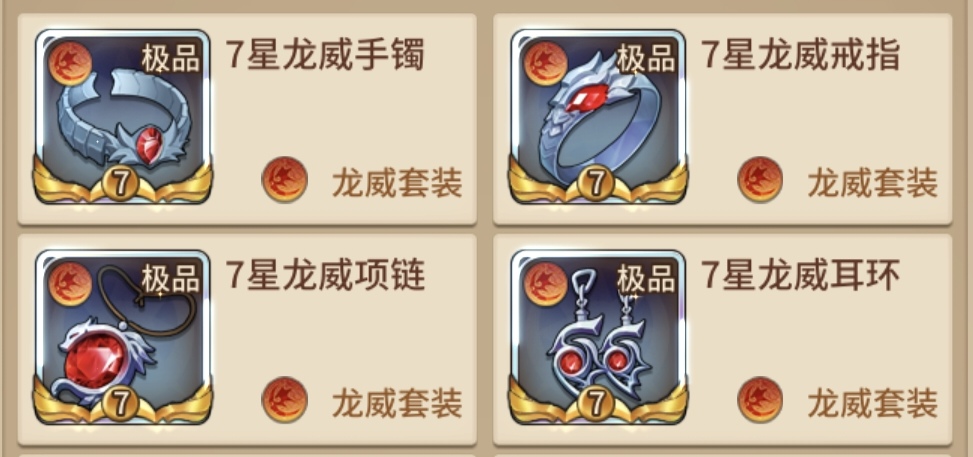Select the 7星龙威项链 item title
Screen dimensions: 973x457
(325, 275)
